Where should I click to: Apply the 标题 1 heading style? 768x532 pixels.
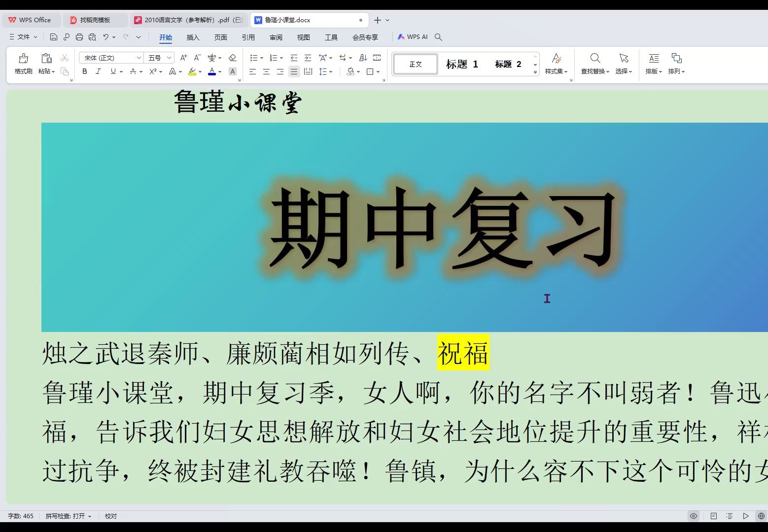(x=462, y=64)
